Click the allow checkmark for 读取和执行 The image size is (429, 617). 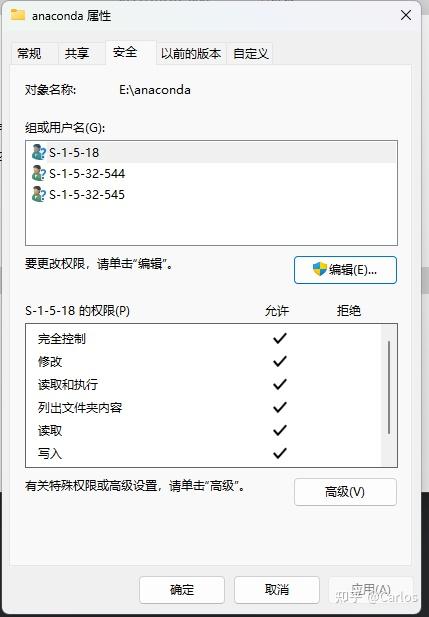[279, 384]
